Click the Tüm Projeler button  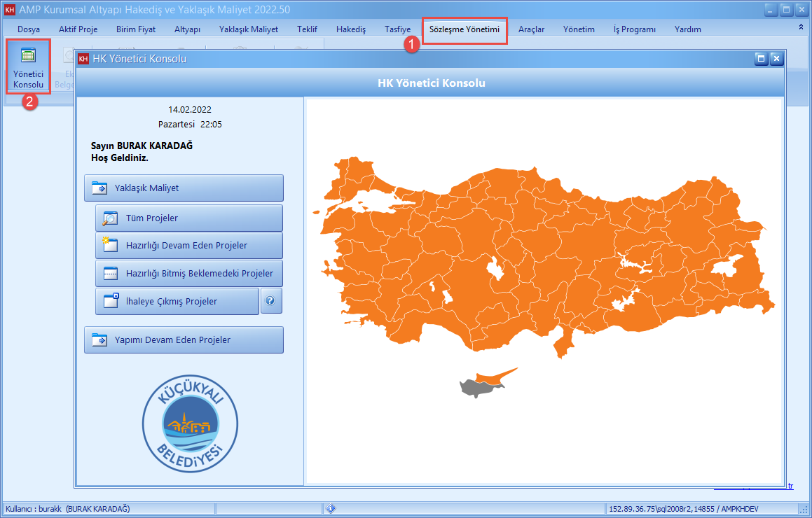coord(188,218)
